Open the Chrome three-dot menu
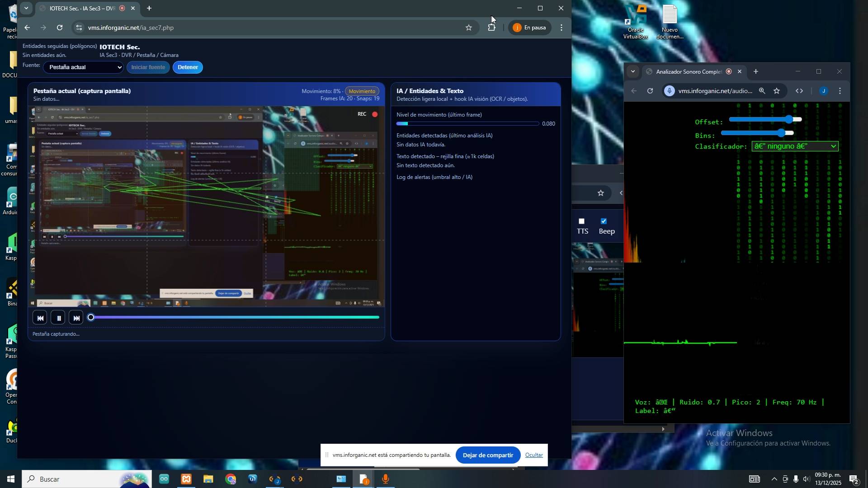 pos(561,28)
